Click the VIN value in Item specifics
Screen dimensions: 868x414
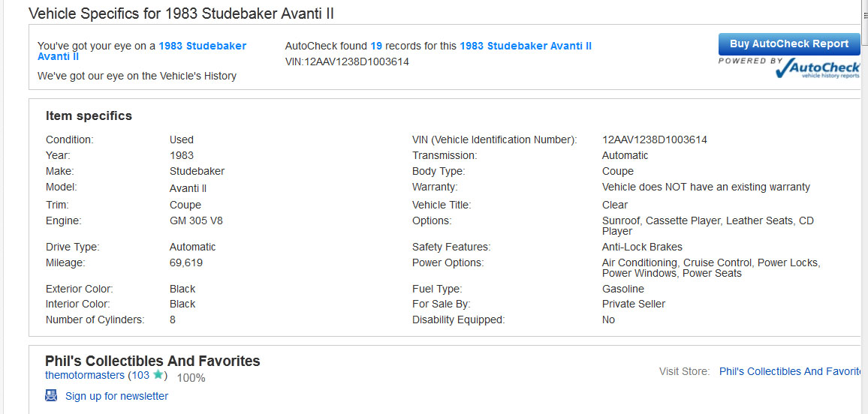[x=654, y=139]
